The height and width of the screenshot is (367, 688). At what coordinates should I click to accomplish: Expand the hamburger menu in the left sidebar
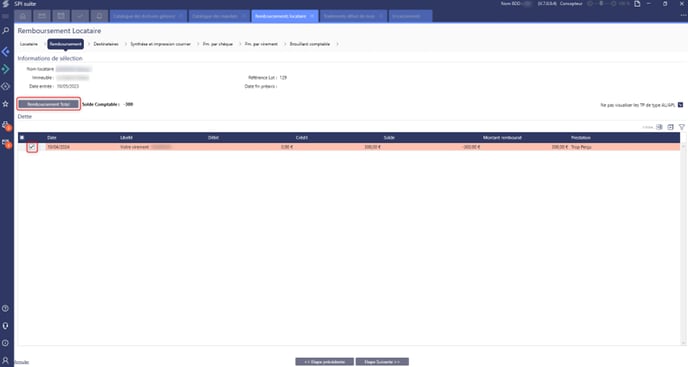click(6, 16)
